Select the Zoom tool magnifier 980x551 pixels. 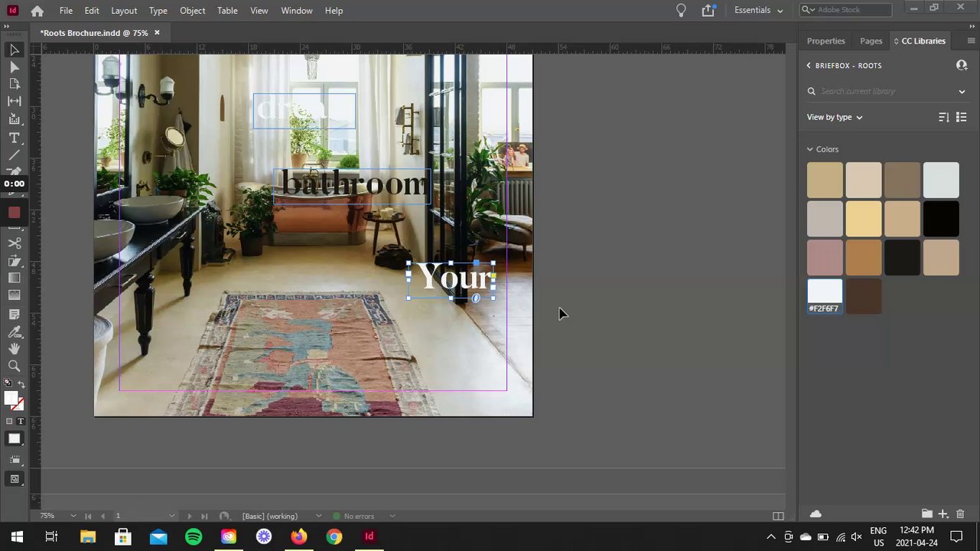tap(14, 367)
